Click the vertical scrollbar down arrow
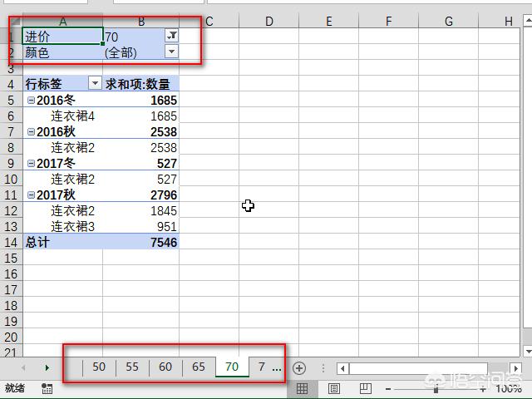Screen dimensions: 532x399 click(x=528, y=351)
